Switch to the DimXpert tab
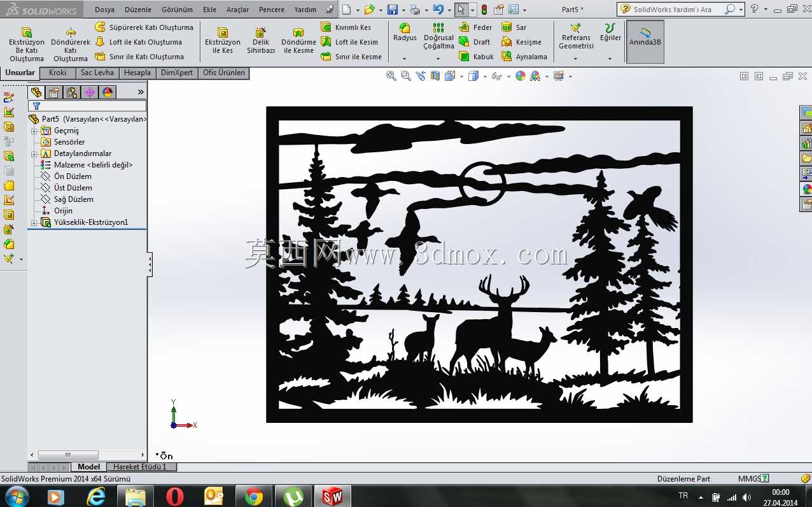 pyautogui.click(x=177, y=73)
